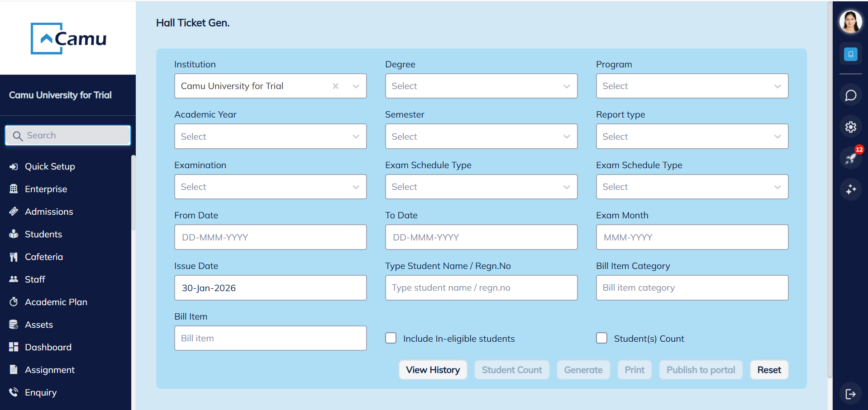Open the Academic Year dropdown
The width and height of the screenshot is (868, 410).
270,137
